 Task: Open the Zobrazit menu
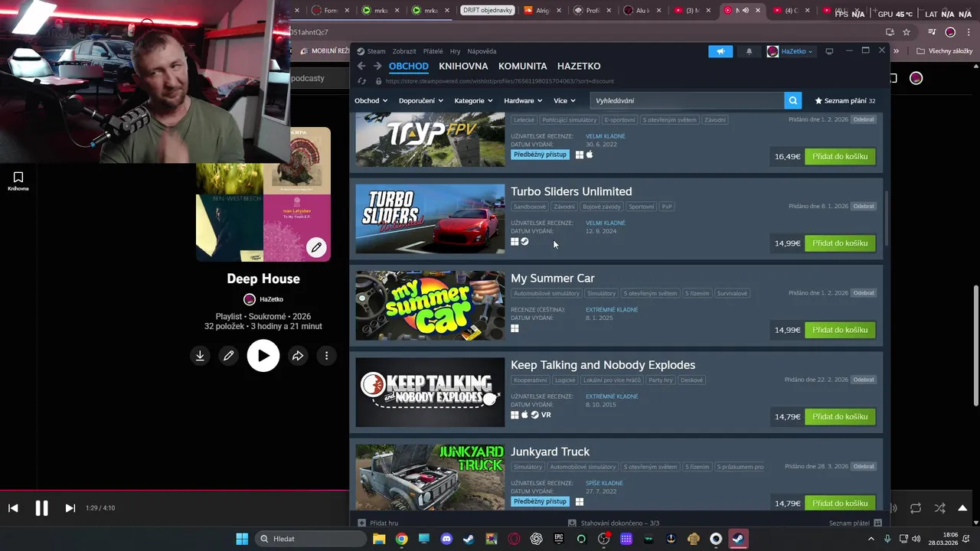point(404,51)
